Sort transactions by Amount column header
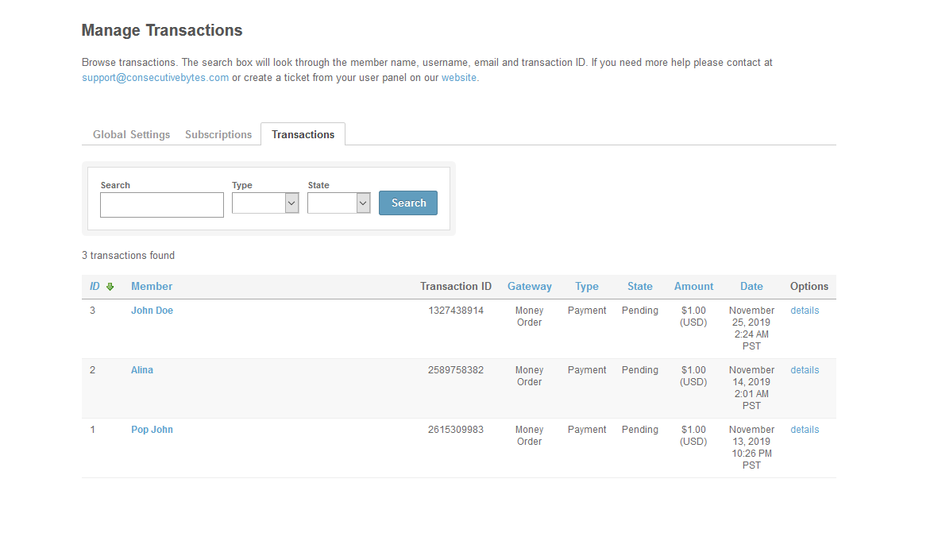Viewport: 934px width, 560px height. coord(693,287)
